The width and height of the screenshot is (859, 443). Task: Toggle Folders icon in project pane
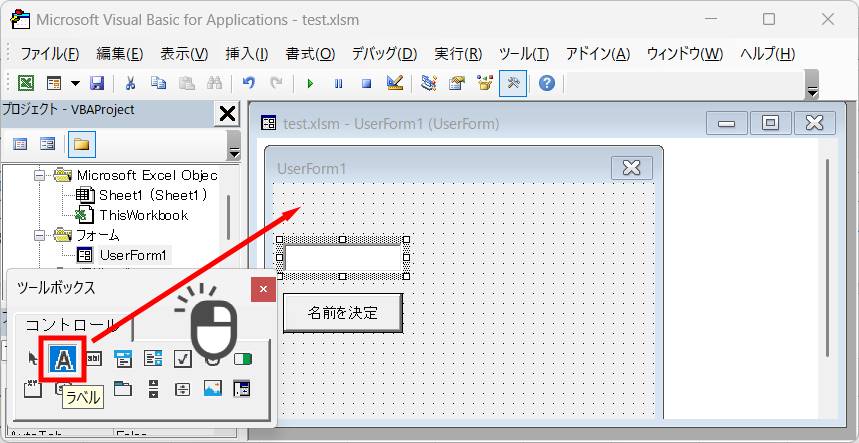(x=82, y=145)
